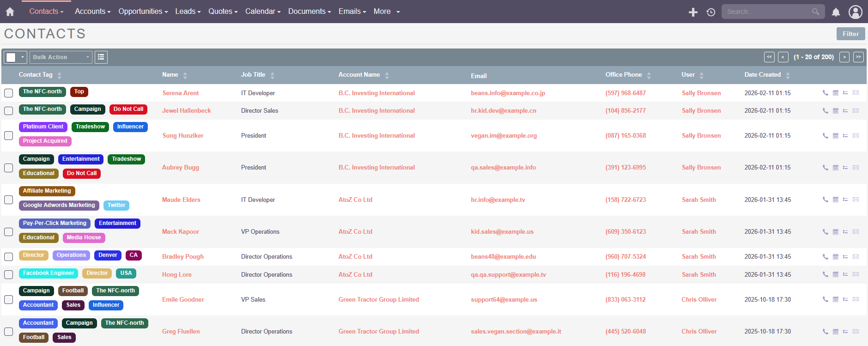Open the column chooser list icon
This screenshot has height=346, width=868.
click(x=101, y=57)
